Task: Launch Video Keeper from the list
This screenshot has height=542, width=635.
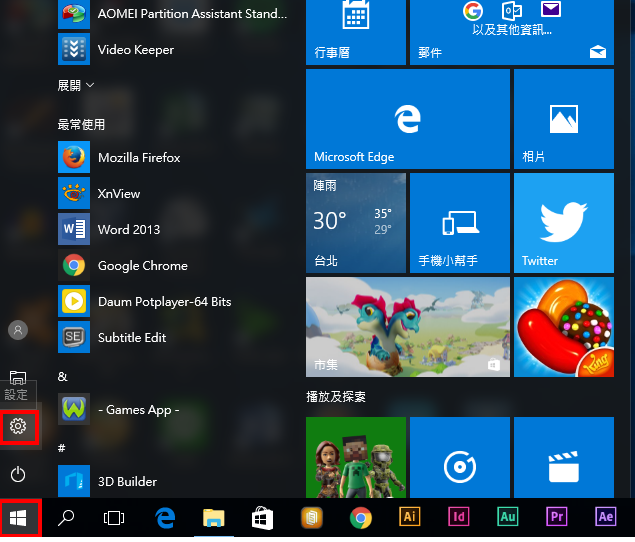Action: coord(174,49)
